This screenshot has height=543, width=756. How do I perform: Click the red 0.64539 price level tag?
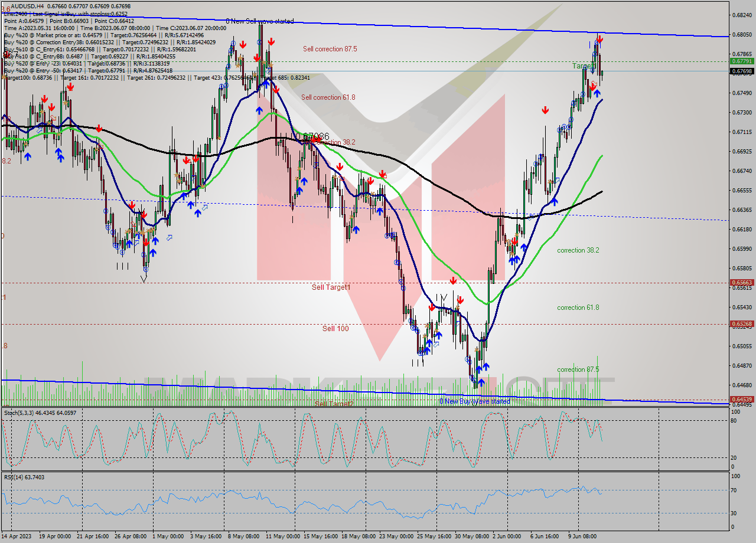(742, 400)
